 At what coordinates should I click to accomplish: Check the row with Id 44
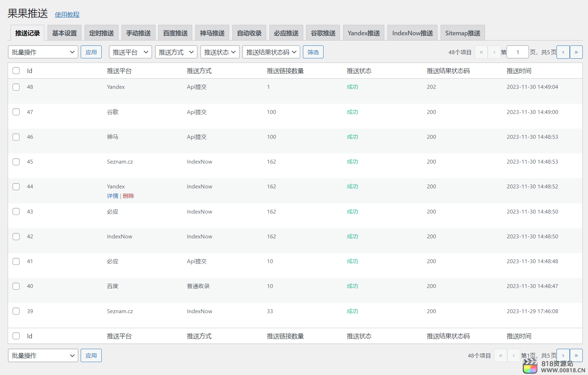point(16,187)
